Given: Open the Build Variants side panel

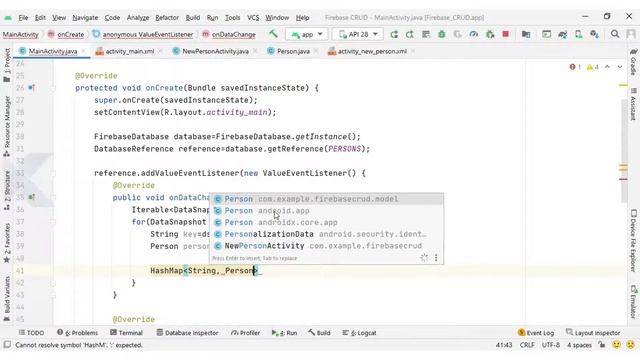Looking at the screenshot, I should coord(7,299).
